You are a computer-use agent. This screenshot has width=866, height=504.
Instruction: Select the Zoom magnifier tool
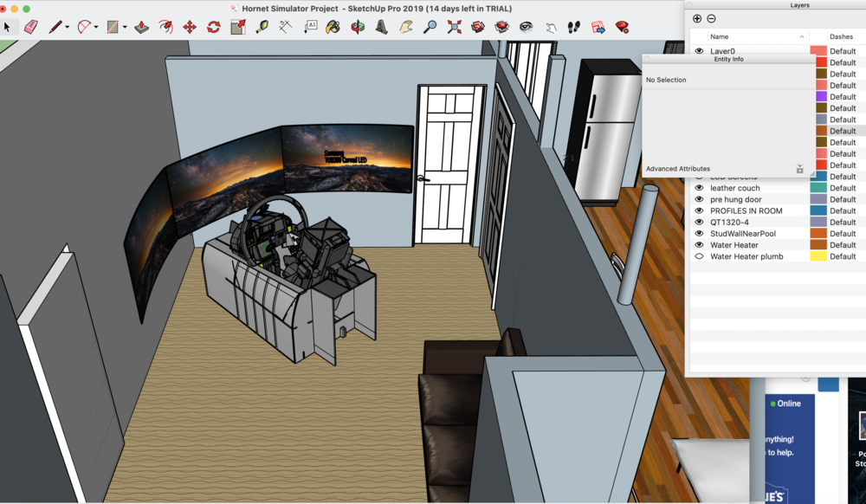[429, 27]
